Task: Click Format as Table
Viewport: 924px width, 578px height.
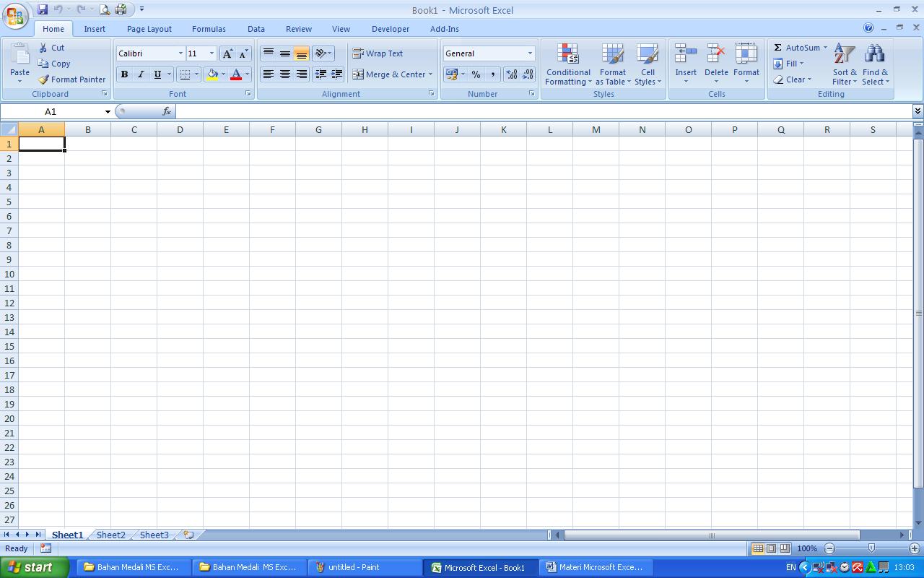Action: pos(613,64)
